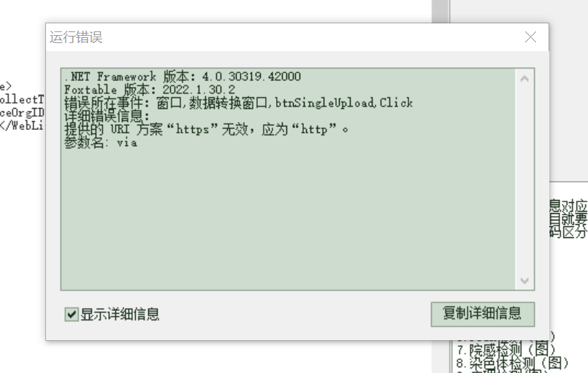The height and width of the screenshot is (373, 588).
Task: Click the 详细错误信息 line
Action: tap(107, 116)
